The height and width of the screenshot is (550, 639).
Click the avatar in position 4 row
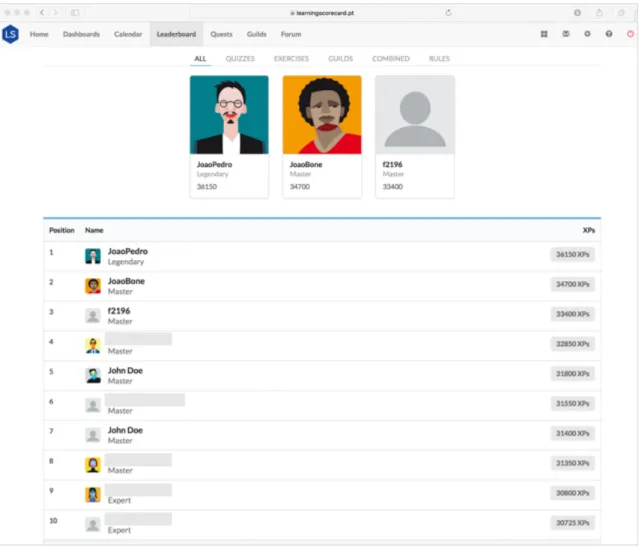93,345
